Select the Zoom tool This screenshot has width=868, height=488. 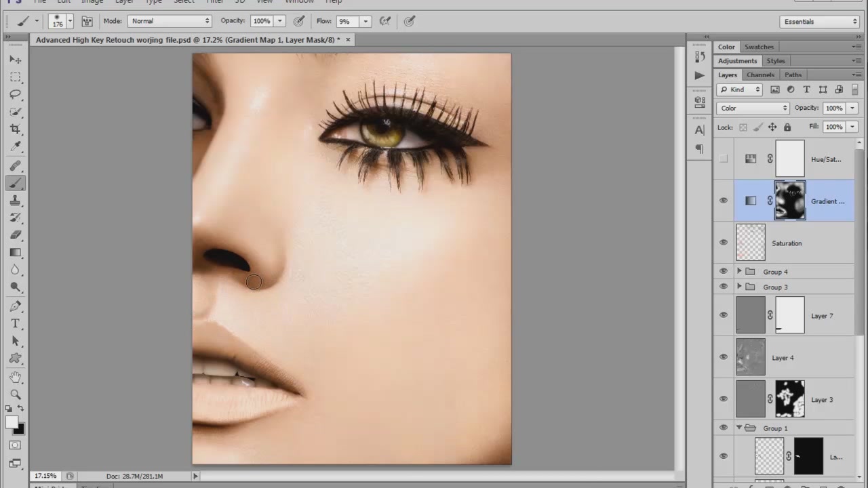click(x=15, y=394)
